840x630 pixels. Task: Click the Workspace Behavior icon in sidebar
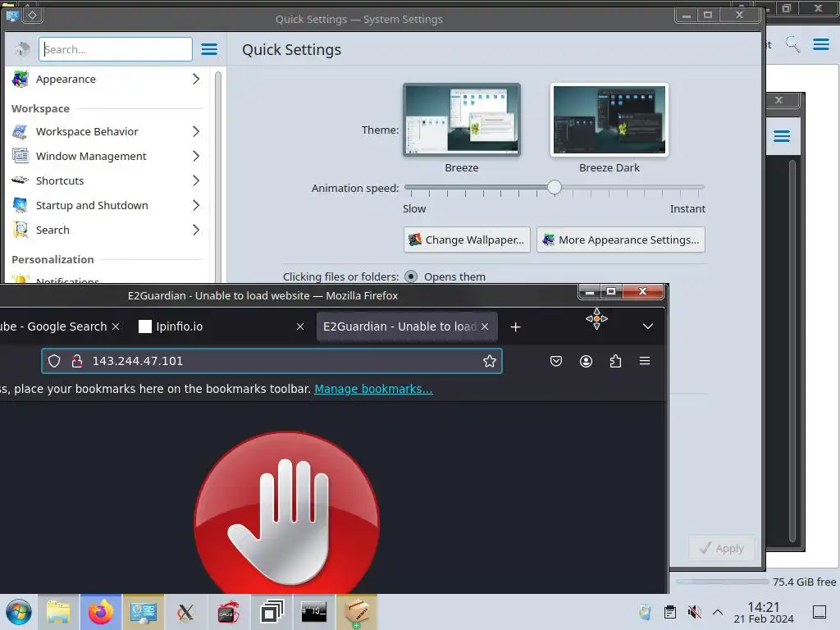tap(21, 131)
